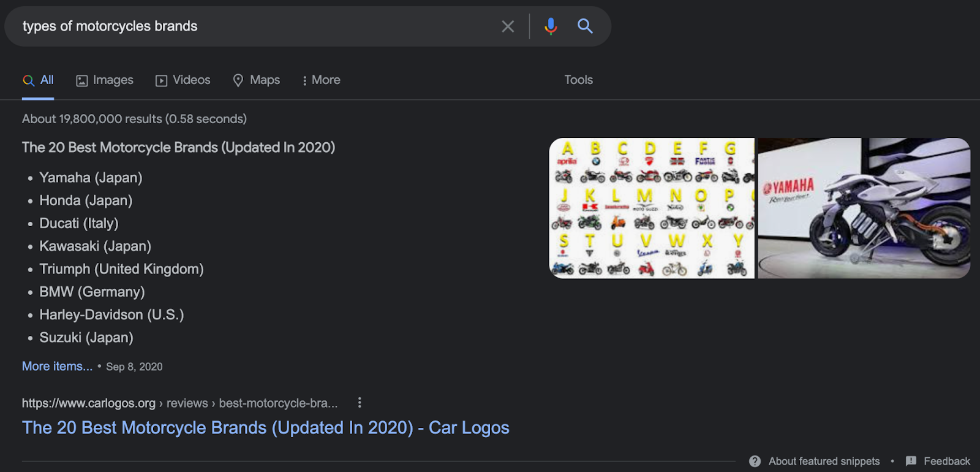Click 'Triumph (United Kingdom)' list item

point(121,268)
